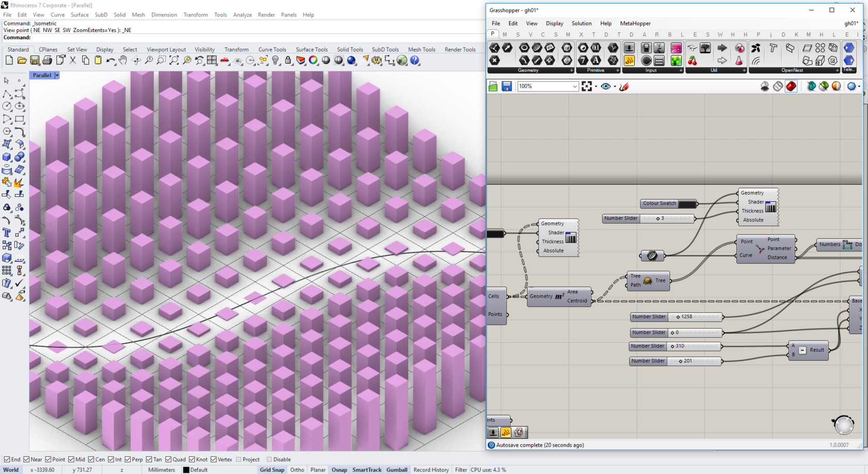Click the Pan hand tool in Rhino toolbar
The image size is (868, 474).
(x=123, y=60)
